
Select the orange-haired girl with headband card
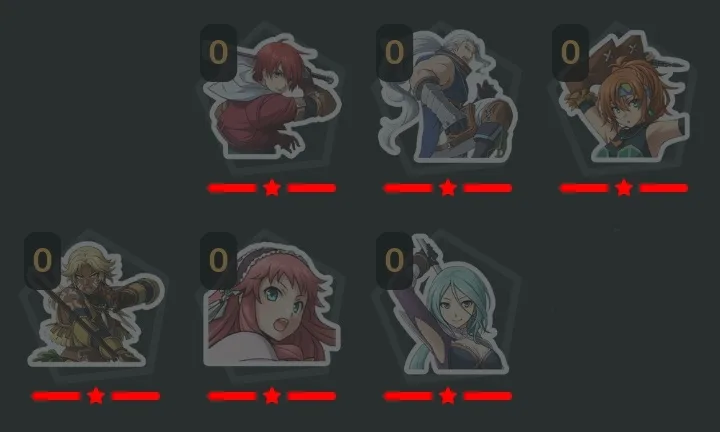pyautogui.click(x=624, y=95)
